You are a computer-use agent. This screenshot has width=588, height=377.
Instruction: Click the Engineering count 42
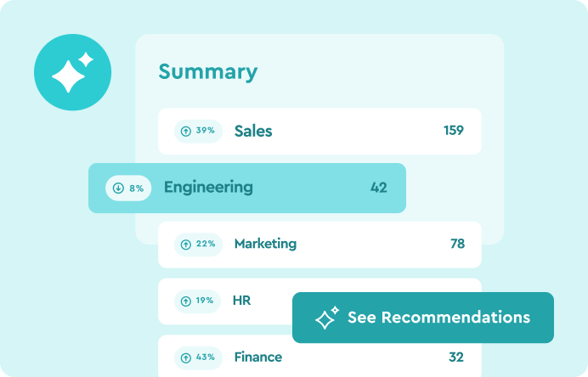pyautogui.click(x=379, y=188)
